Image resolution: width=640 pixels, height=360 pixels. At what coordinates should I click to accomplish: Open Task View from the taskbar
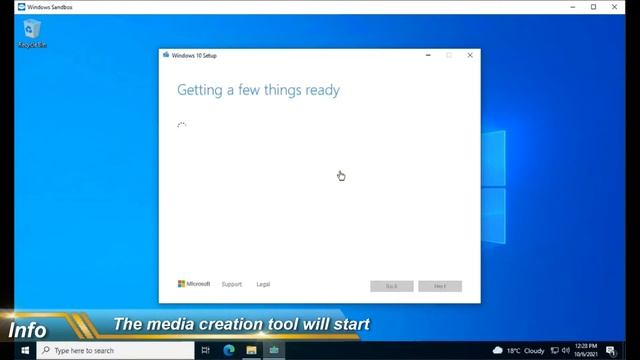[x=206, y=350]
